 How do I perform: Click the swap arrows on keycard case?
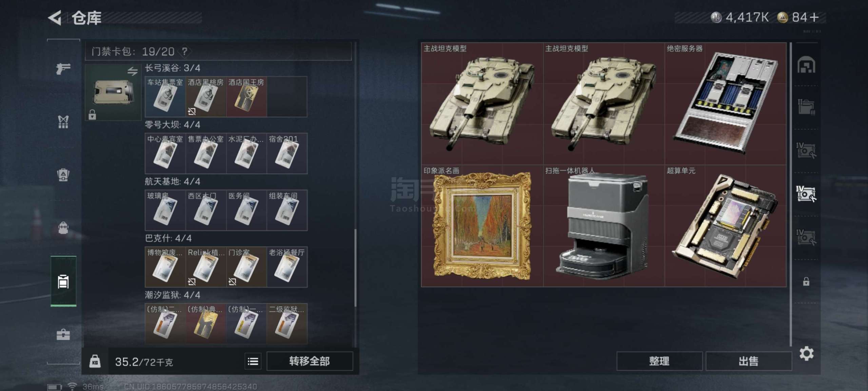click(x=133, y=71)
